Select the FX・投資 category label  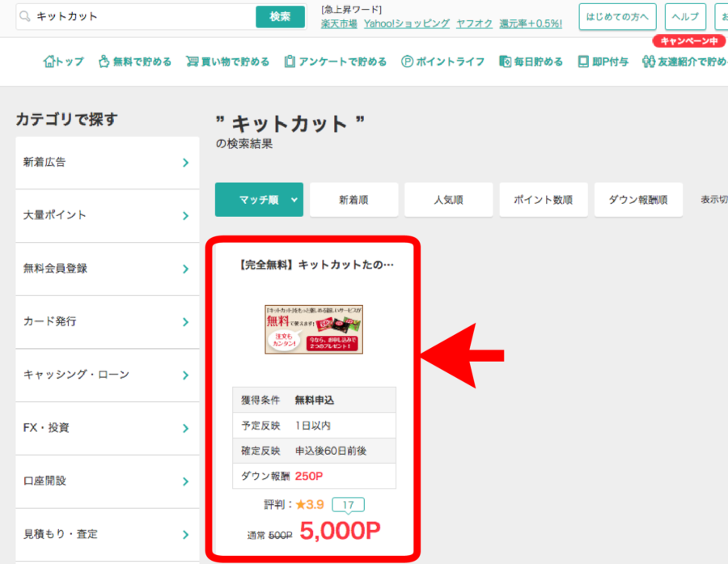pos(46,428)
